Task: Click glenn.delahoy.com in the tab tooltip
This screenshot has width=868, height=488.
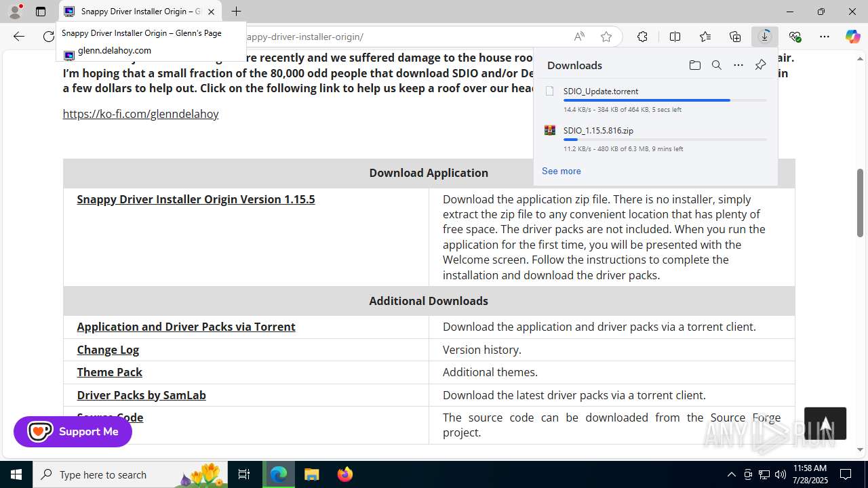Action: click(x=115, y=50)
